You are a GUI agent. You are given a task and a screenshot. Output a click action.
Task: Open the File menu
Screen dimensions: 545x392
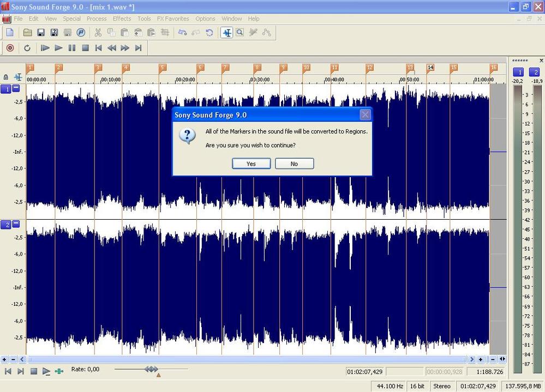pos(18,19)
